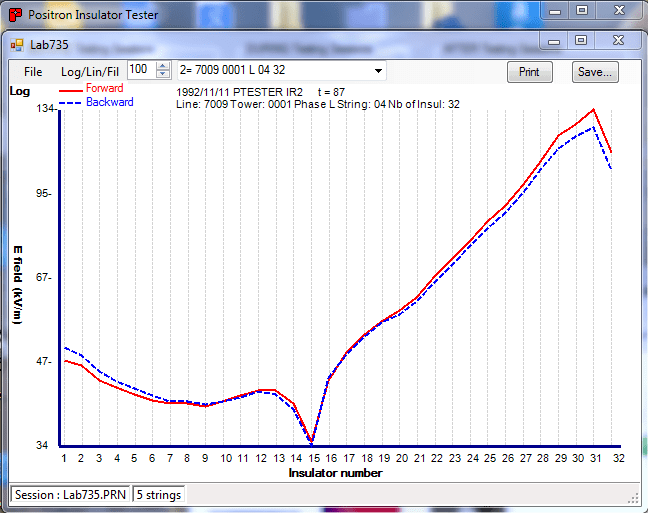The image size is (648, 513).
Task: Open the File menu
Action: coord(33,72)
